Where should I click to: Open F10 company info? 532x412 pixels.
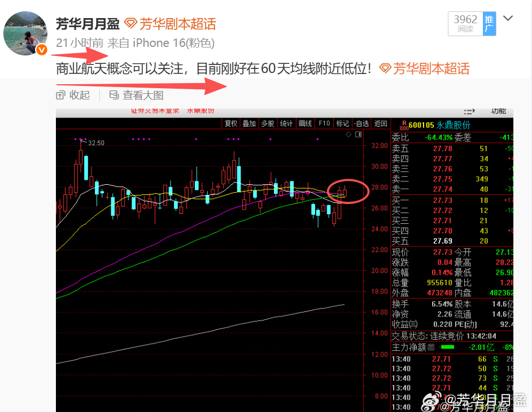324,124
